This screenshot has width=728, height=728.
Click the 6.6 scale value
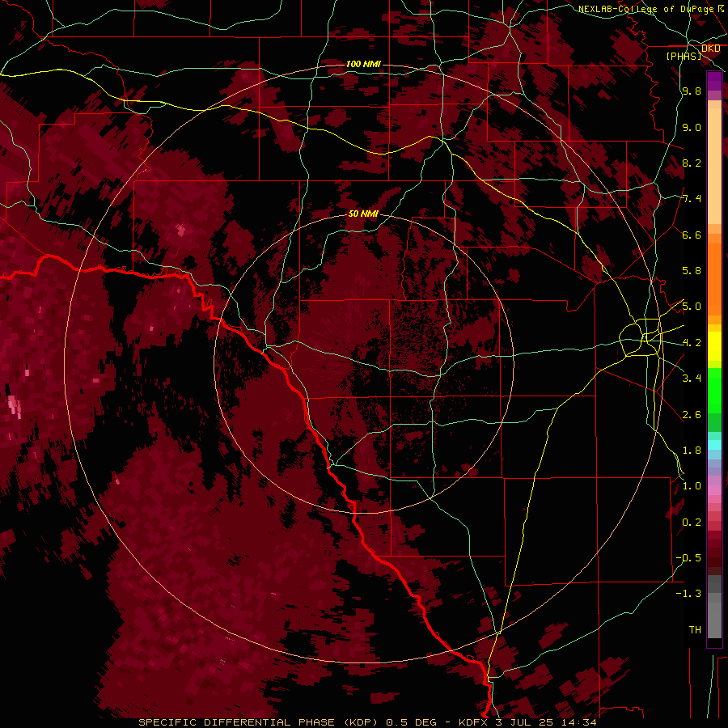click(692, 235)
